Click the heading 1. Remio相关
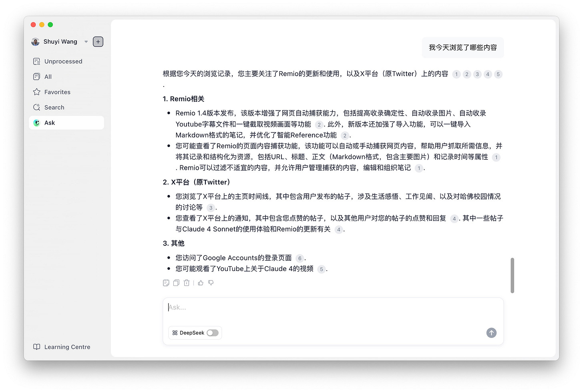Viewport: 583px width, 392px height. coord(183,99)
